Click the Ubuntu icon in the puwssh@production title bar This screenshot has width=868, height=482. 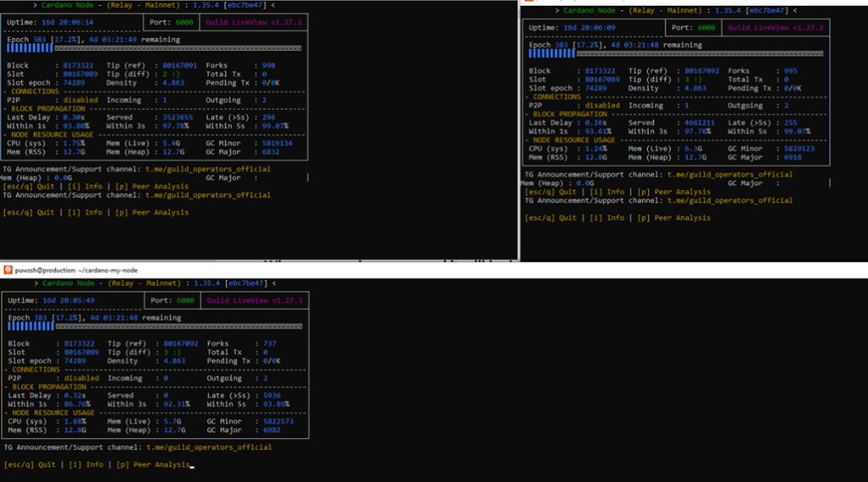(8, 270)
